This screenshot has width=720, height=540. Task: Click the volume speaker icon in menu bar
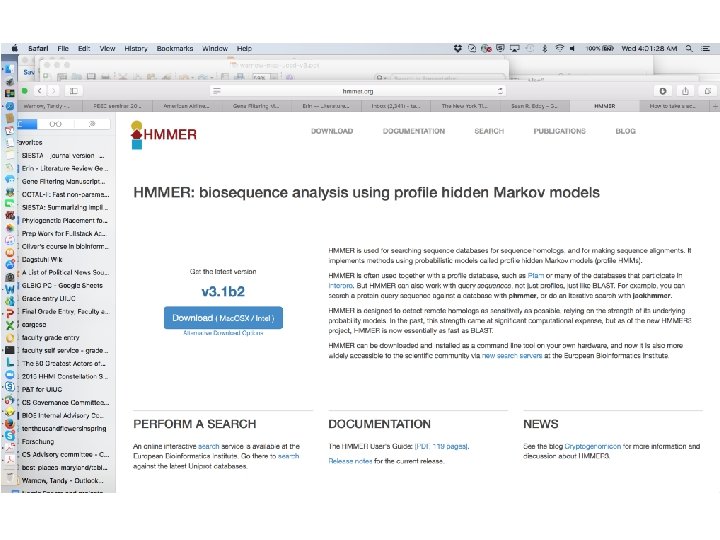pos(573,48)
